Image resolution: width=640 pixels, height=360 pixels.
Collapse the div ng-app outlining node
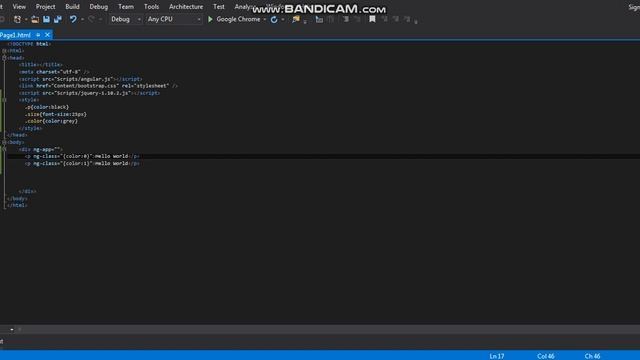(x=4, y=149)
